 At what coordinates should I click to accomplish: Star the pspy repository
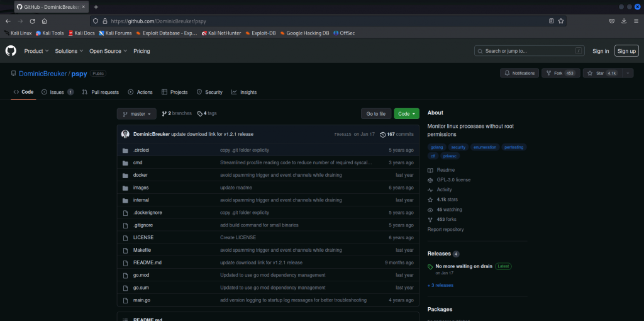tap(602, 73)
